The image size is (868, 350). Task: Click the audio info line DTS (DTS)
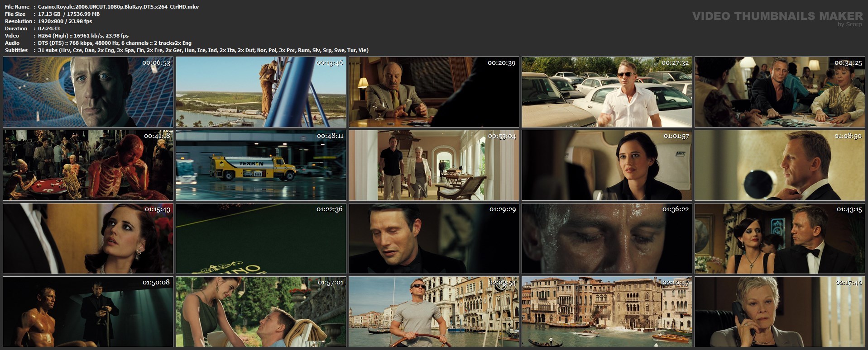[x=115, y=43]
